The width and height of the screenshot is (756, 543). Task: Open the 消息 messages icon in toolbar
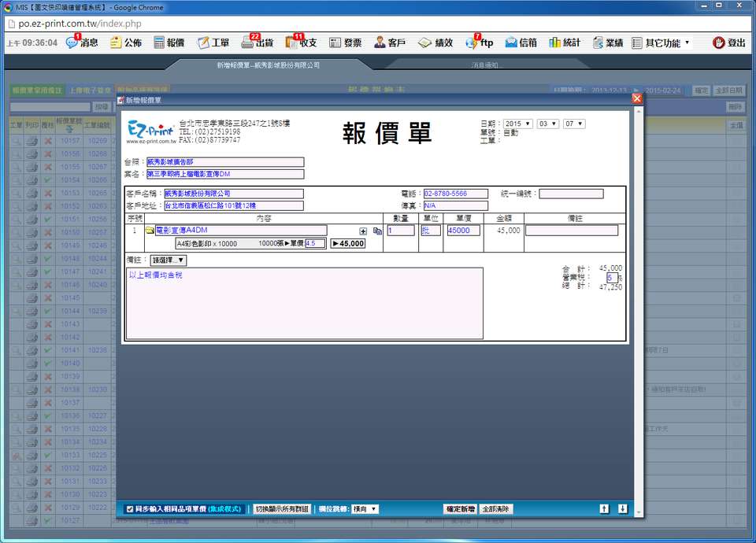tap(82, 42)
